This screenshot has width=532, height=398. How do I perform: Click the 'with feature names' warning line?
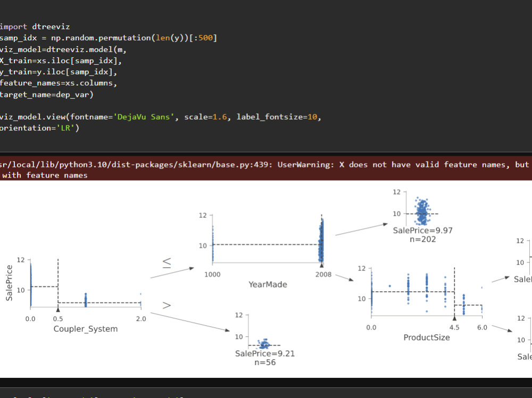pos(44,175)
